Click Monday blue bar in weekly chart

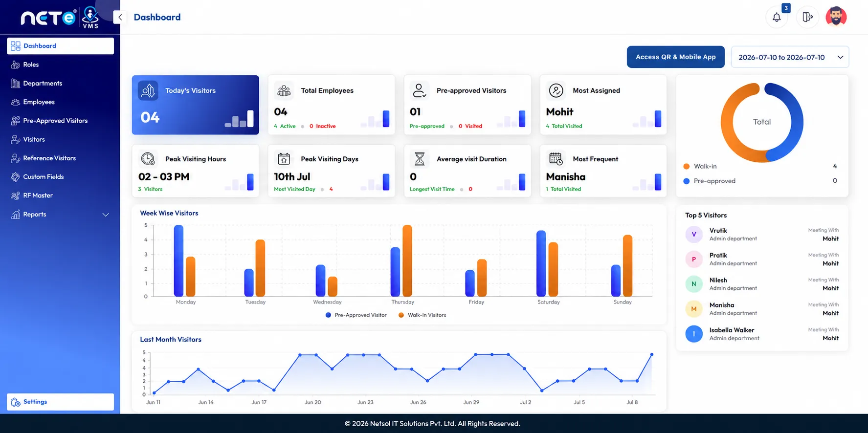pos(178,260)
